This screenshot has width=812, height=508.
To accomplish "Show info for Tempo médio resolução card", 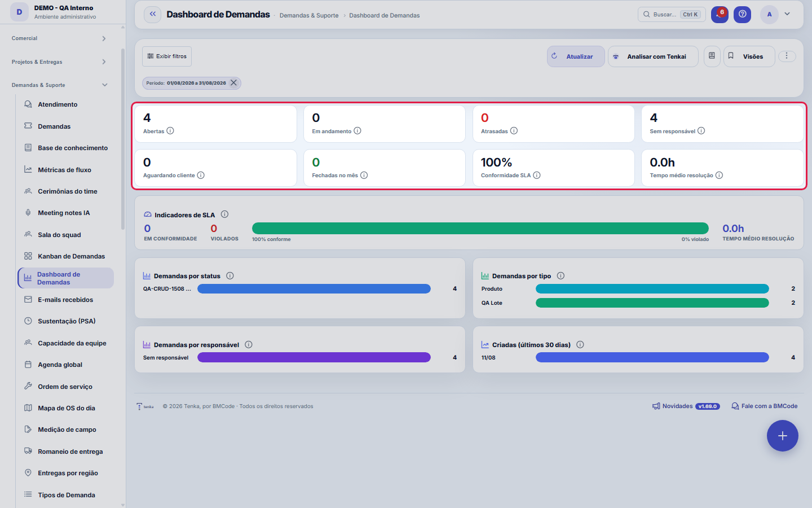I will [720, 176].
